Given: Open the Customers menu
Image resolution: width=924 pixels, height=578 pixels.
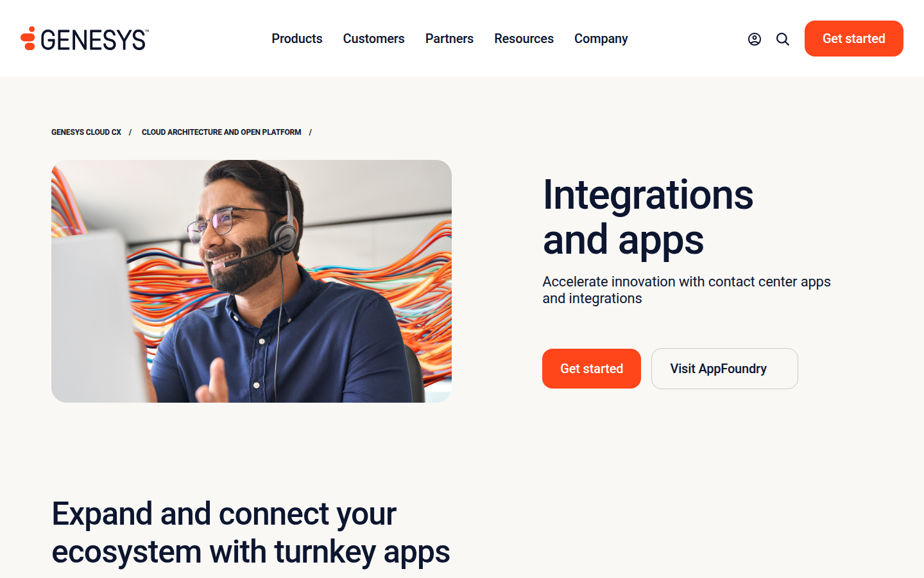Looking at the screenshot, I should [374, 39].
